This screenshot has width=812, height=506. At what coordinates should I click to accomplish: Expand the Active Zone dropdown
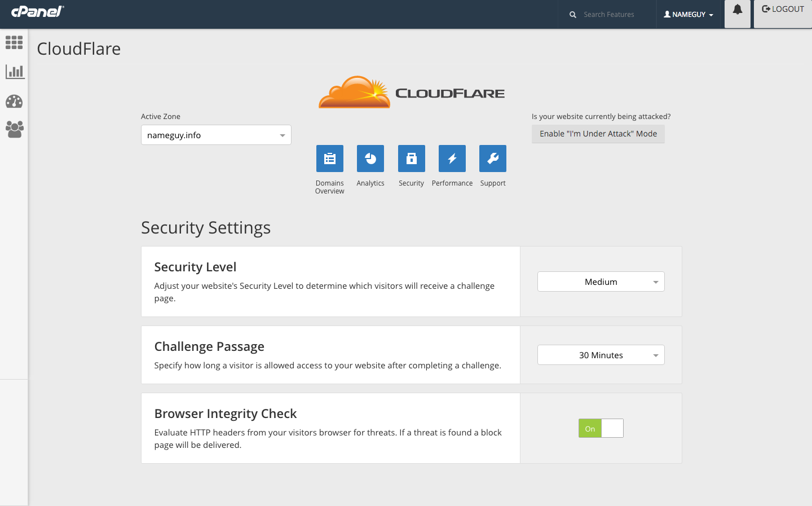216,135
